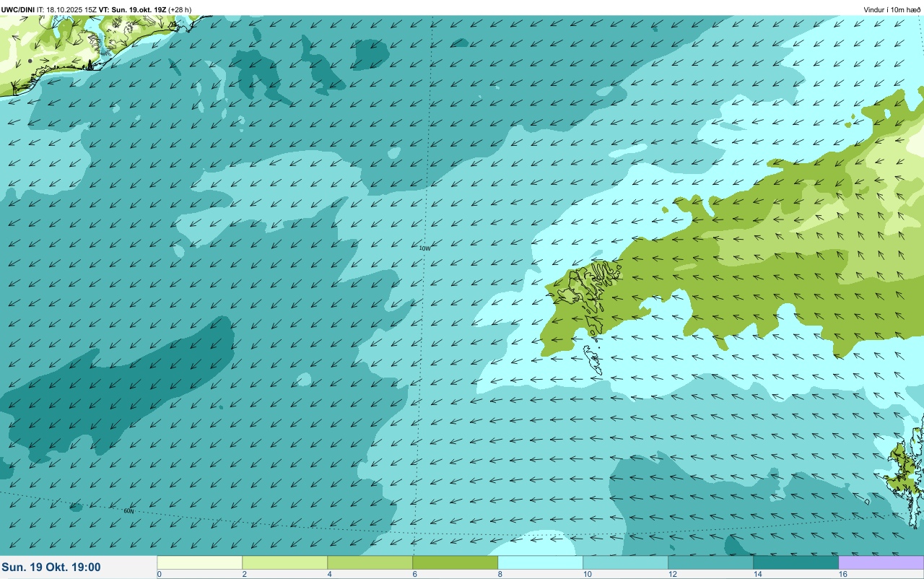
Task: Click the 'Sun. 19 Okt. 19:00' date label
Action: click(x=51, y=567)
